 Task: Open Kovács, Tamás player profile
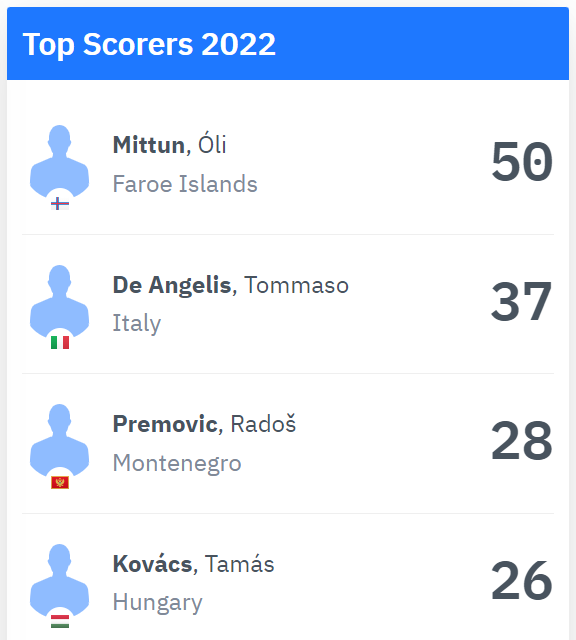coord(193,564)
